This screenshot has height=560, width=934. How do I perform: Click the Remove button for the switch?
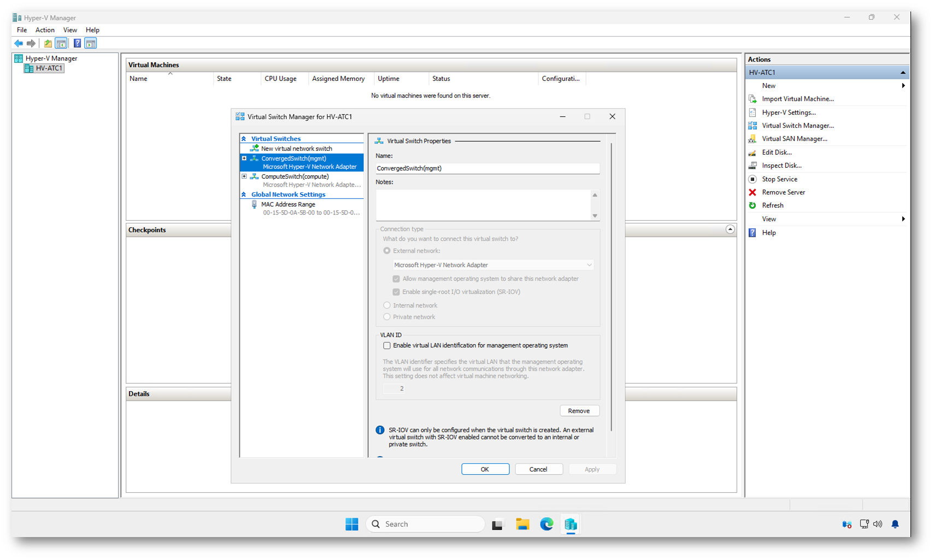pyautogui.click(x=579, y=411)
